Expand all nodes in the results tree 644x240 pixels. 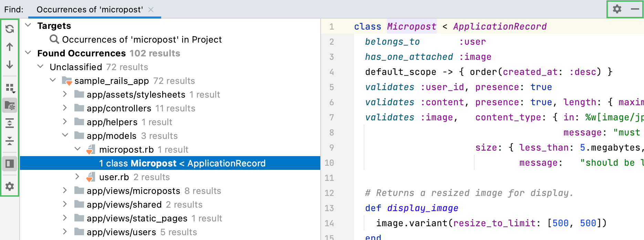(10, 123)
